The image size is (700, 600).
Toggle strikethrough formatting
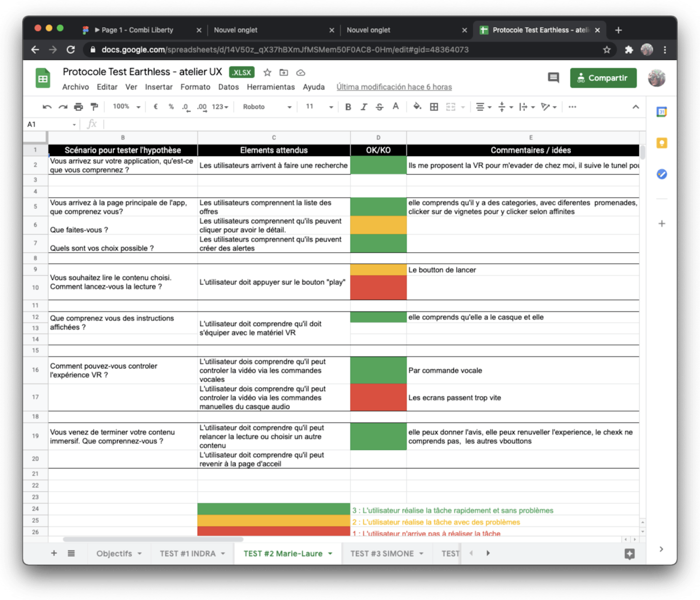[x=379, y=107]
